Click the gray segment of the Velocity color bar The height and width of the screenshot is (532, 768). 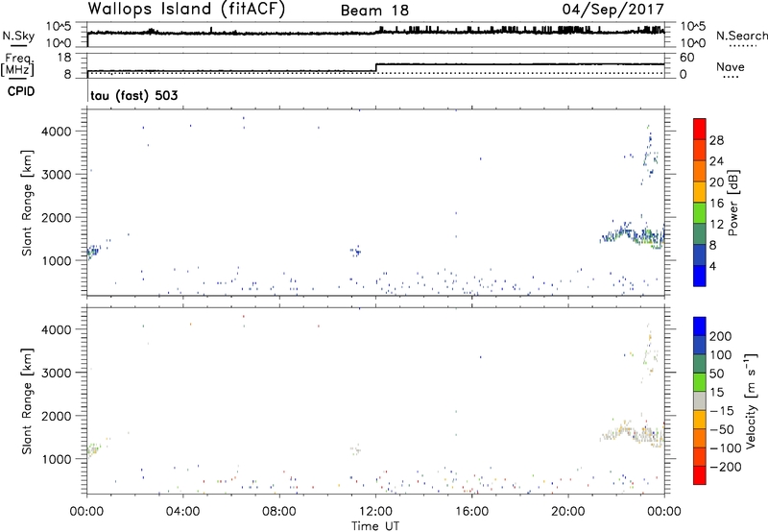tap(700, 400)
